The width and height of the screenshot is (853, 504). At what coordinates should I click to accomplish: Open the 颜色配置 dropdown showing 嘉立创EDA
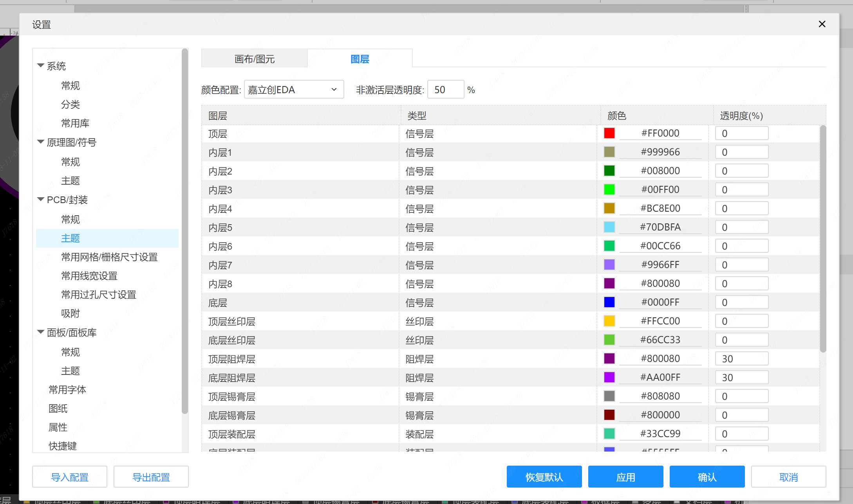tap(294, 90)
